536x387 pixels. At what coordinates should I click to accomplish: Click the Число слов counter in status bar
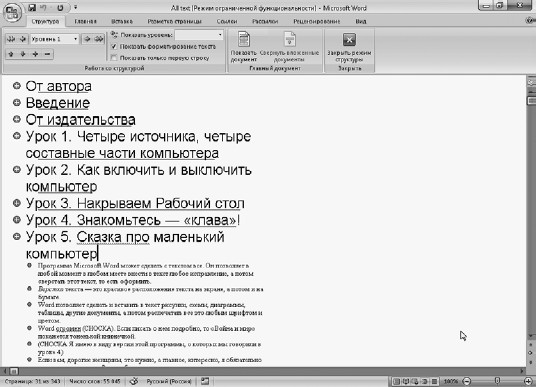95,381
